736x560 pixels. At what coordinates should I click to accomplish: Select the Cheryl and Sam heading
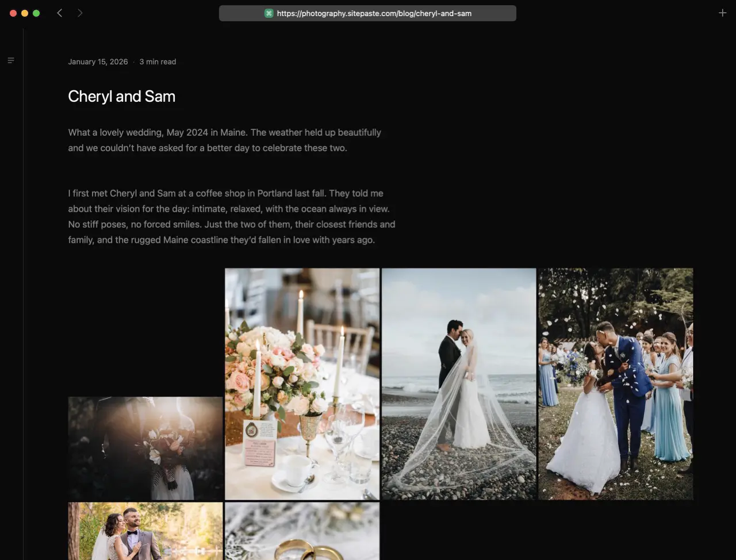[x=121, y=96]
